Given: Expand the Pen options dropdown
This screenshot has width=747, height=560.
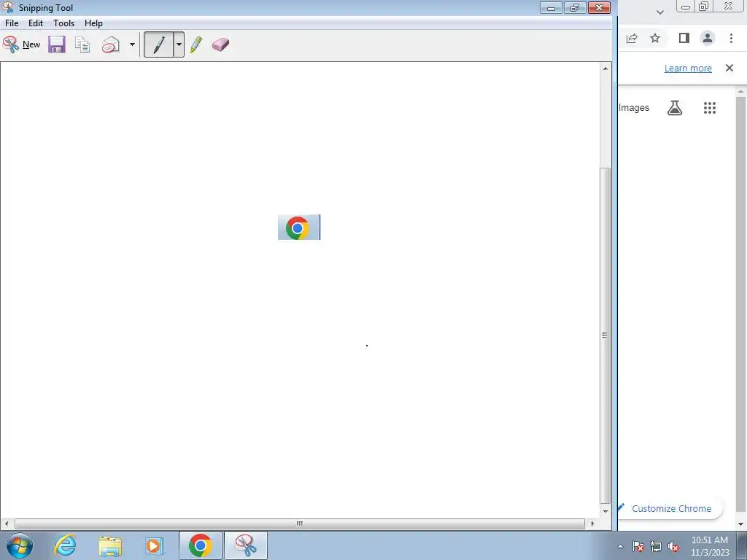Looking at the screenshot, I should pos(179,44).
